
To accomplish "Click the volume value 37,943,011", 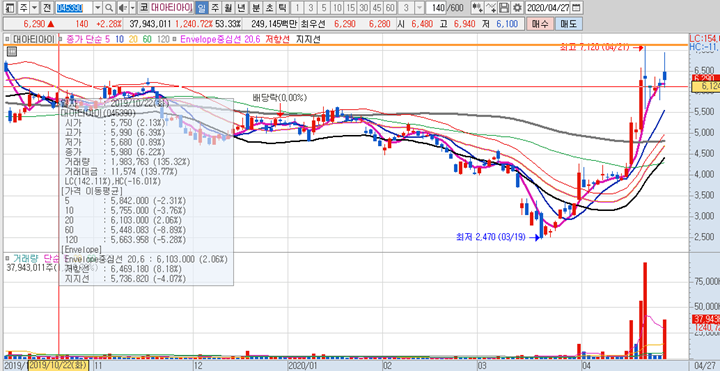I will pos(150,24).
